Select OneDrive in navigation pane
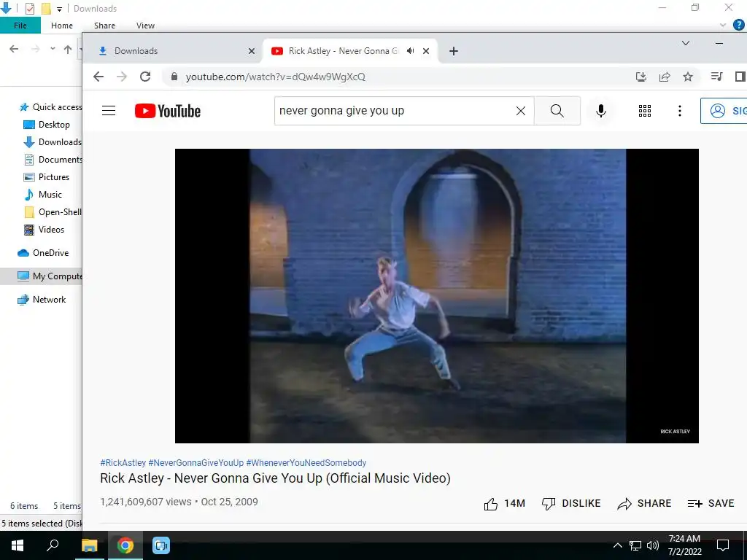747x560 pixels. click(43, 253)
